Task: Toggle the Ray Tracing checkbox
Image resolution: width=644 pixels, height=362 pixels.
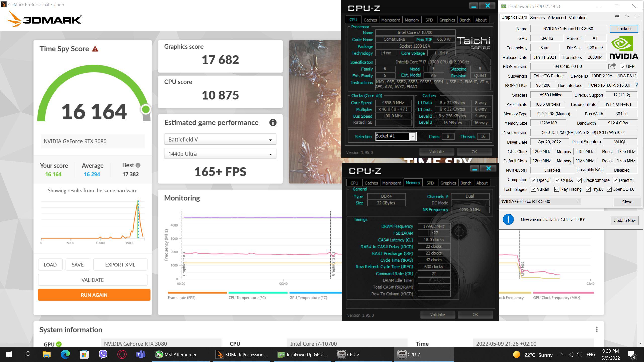Action: (x=557, y=189)
